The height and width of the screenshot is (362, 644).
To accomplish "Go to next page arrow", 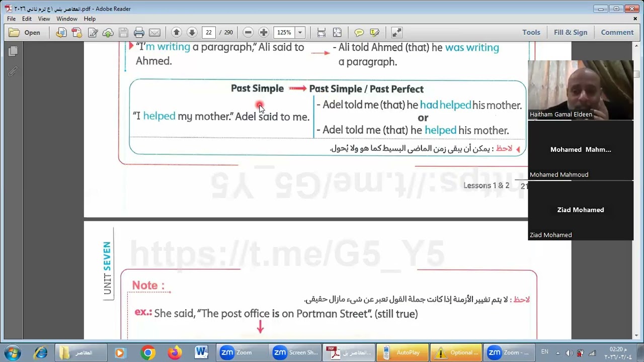I will 192,33.
